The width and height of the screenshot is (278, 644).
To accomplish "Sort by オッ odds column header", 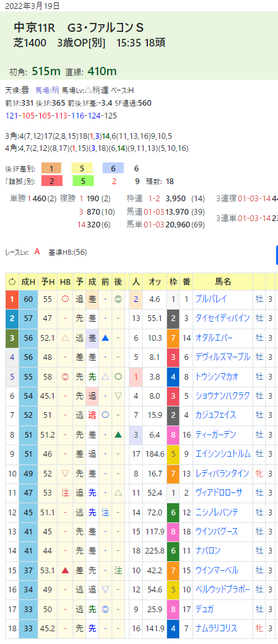I will tap(155, 282).
